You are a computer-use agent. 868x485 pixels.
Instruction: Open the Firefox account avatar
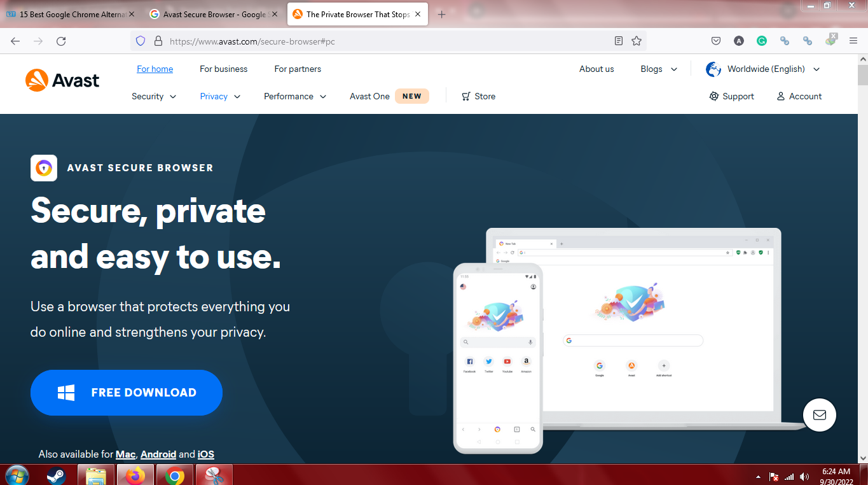pyautogui.click(x=739, y=41)
